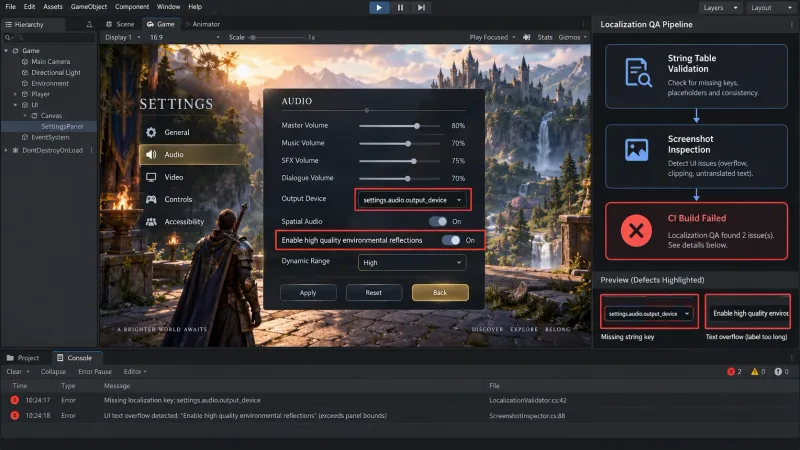800x450 pixels.
Task: Advance one frame with the Step button
Action: (x=421, y=7)
